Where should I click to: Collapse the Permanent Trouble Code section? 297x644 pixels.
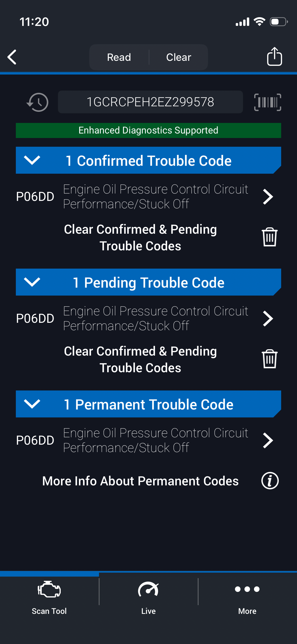pos(32,404)
